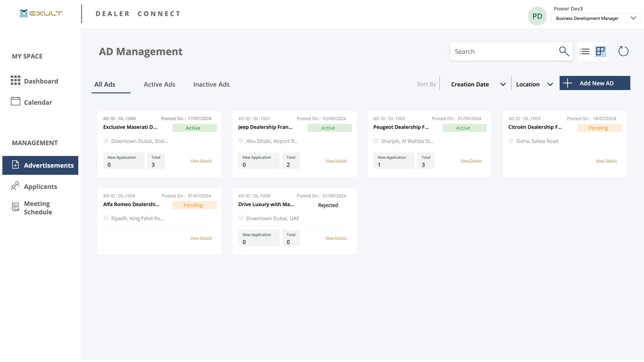
Task: Click the refresh icon
Action: [623, 51]
